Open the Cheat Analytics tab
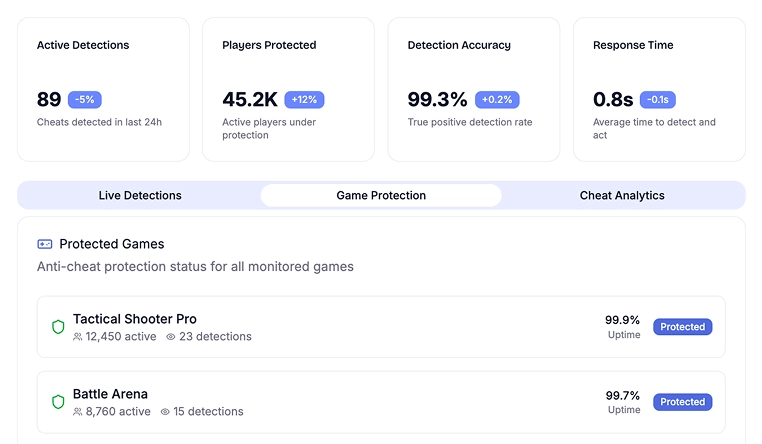 pos(622,196)
